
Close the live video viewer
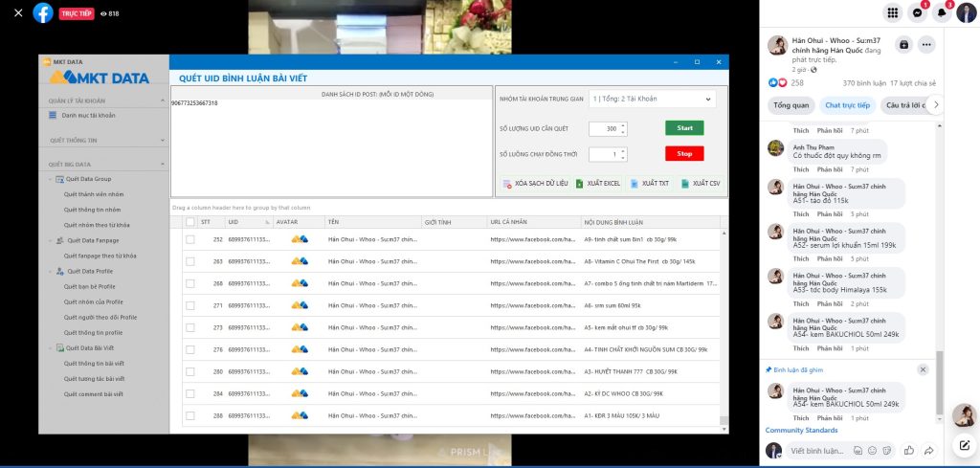point(18,12)
